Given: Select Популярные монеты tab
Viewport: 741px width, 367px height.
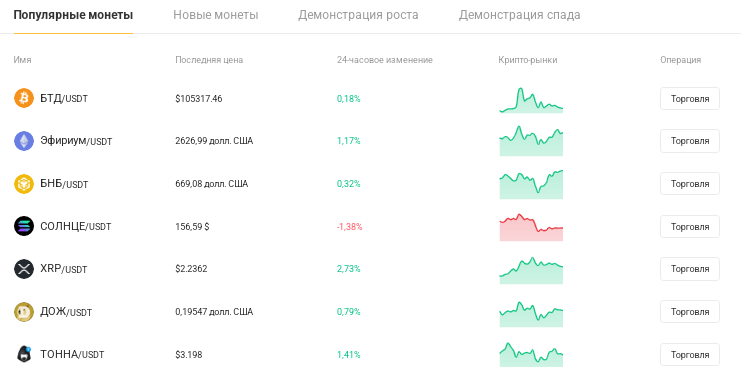Looking at the screenshot, I should pos(73,15).
